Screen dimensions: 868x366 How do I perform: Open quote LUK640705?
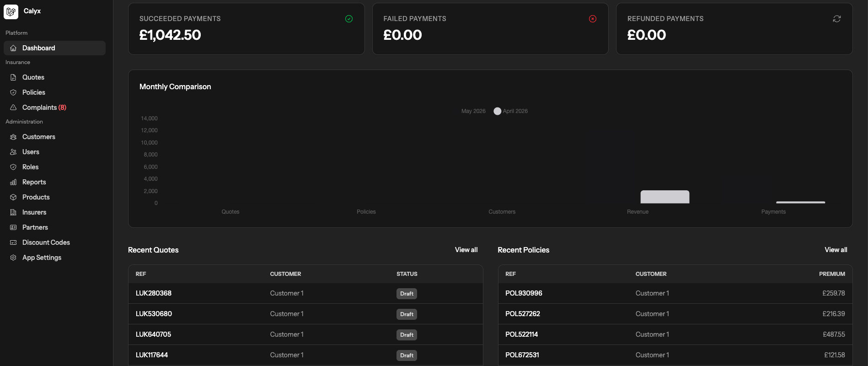153,334
